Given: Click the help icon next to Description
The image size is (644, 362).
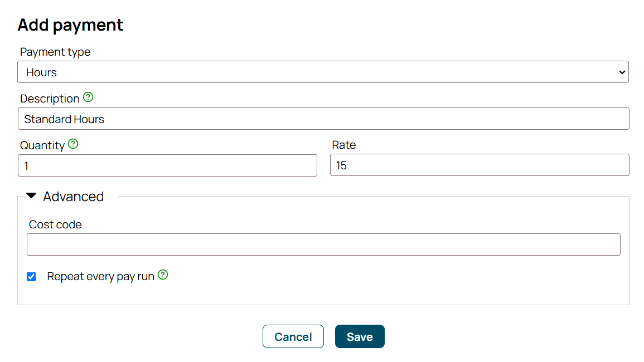Looking at the screenshot, I should click(x=88, y=97).
